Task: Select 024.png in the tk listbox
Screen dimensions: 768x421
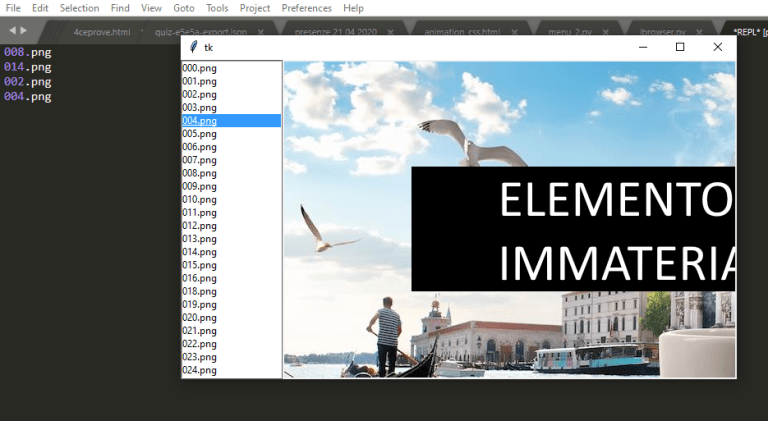Action: coord(231,371)
